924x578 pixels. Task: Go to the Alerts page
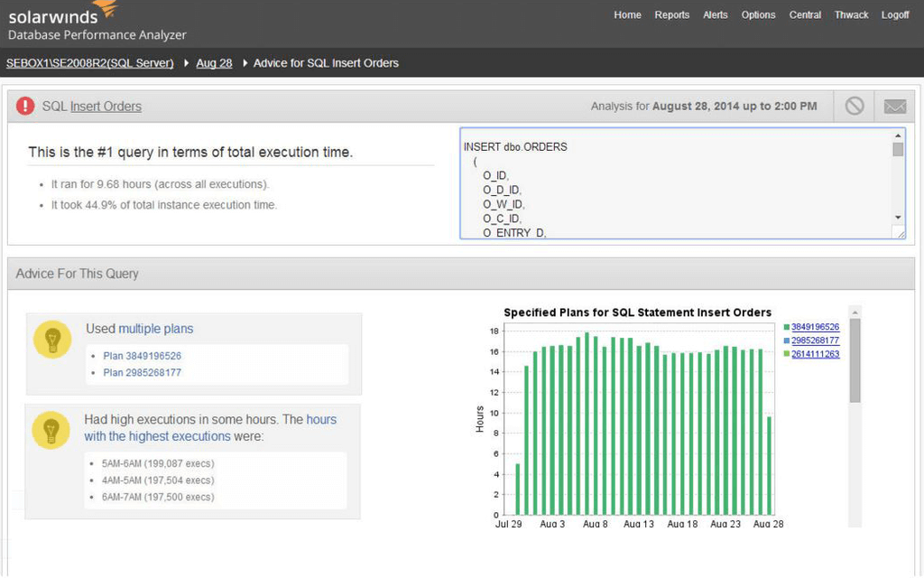pos(715,15)
